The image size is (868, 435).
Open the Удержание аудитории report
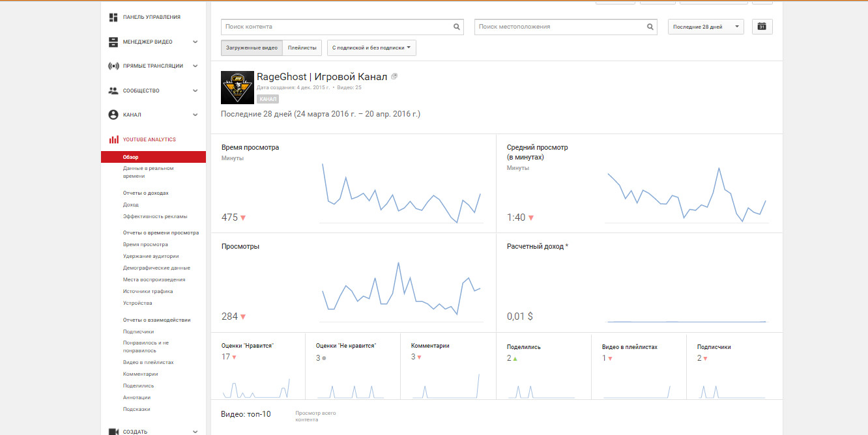click(x=151, y=256)
